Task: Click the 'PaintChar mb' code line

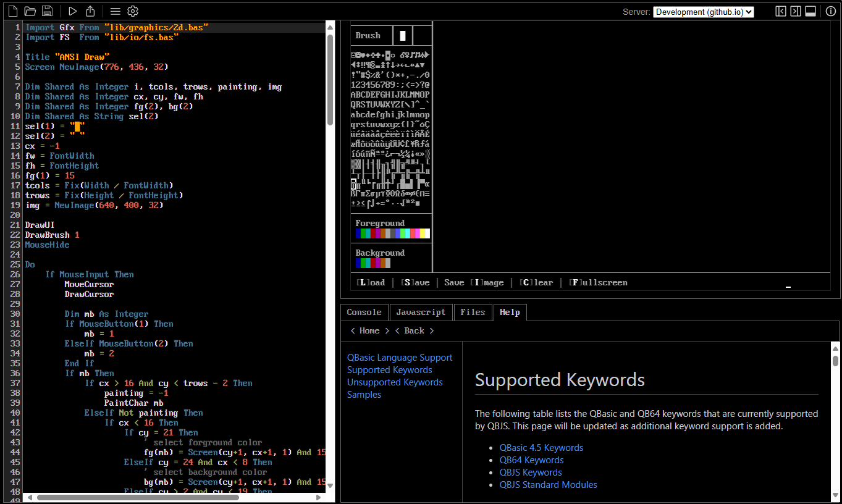Action: (x=133, y=403)
